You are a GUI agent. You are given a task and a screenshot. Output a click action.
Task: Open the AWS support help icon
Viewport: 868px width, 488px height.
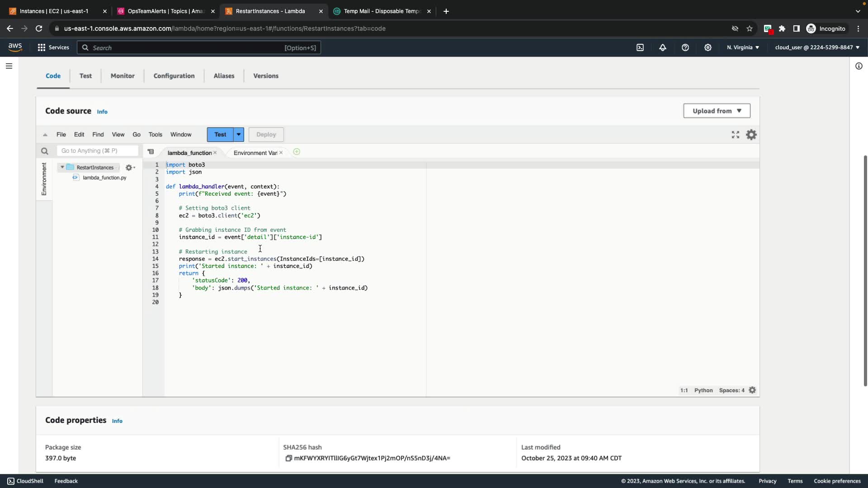tap(685, 47)
